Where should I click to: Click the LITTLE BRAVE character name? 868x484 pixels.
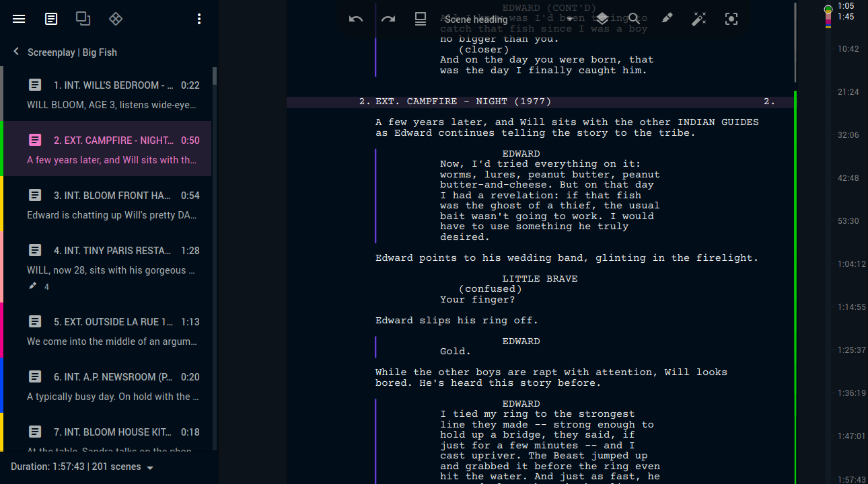[540, 279]
